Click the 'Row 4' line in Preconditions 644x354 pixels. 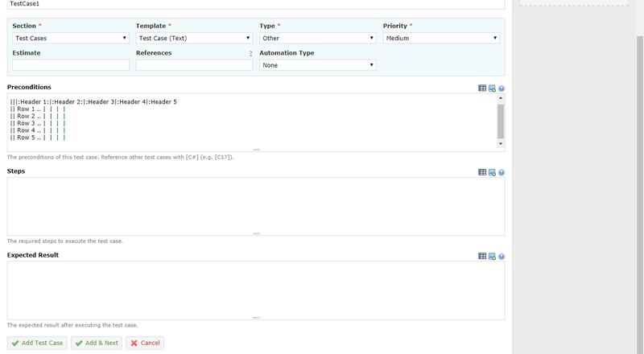[38, 130]
